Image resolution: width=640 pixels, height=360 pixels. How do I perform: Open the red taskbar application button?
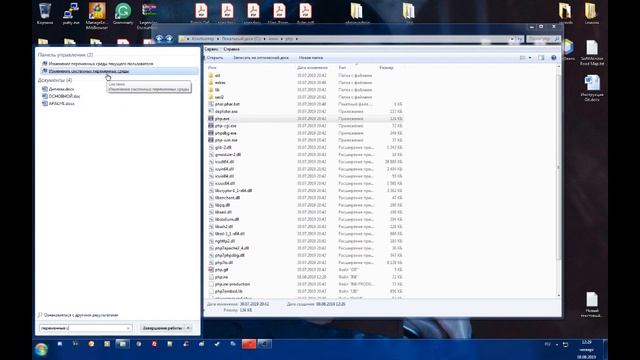point(249,344)
